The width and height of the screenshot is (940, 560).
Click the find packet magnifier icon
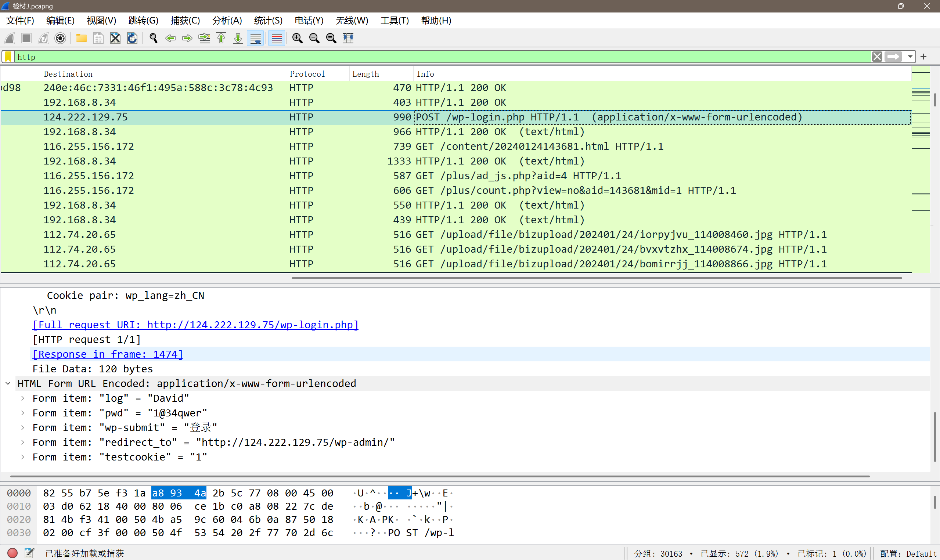click(x=153, y=38)
